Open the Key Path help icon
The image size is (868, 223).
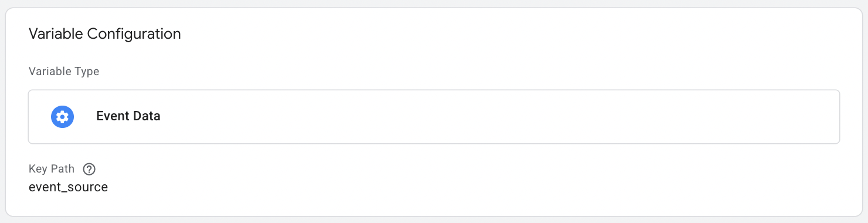pyautogui.click(x=89, y=169)
